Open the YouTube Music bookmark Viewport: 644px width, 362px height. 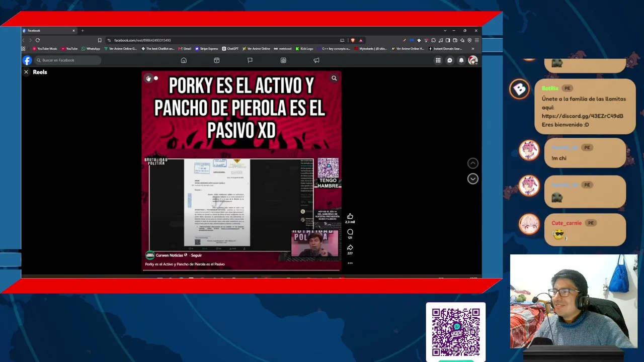click(45, 49)
